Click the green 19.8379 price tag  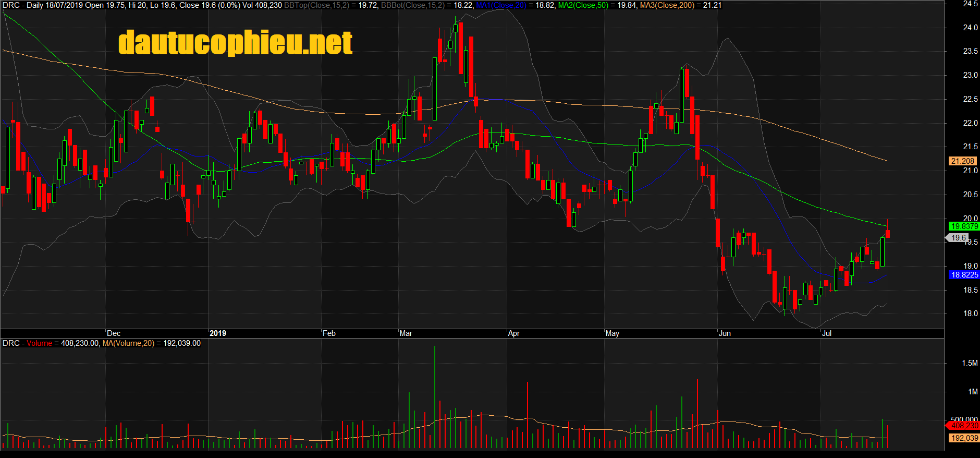tap(964, 226)
